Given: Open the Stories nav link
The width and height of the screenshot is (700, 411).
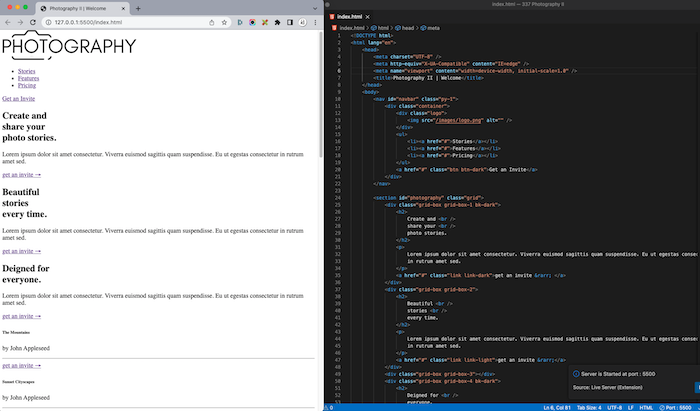Looking at the screenshot, I should (26, 71).
